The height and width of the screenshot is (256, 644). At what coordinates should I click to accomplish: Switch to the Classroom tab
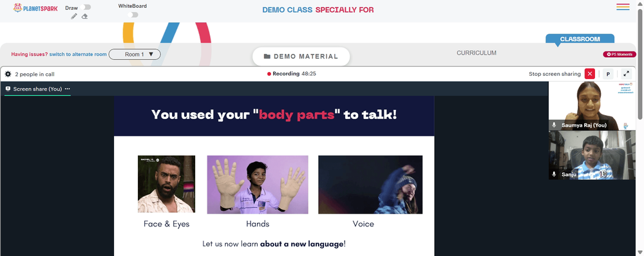point(580,39)
